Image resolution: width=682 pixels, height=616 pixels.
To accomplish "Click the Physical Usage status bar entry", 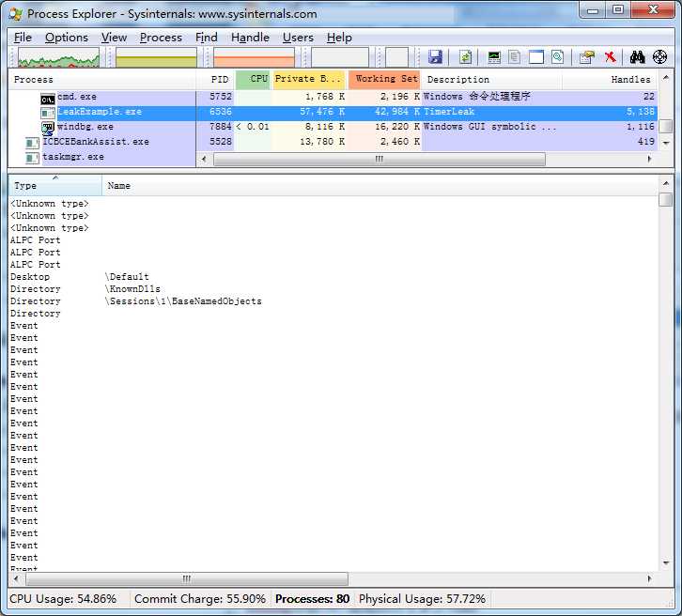I will 422,599.
